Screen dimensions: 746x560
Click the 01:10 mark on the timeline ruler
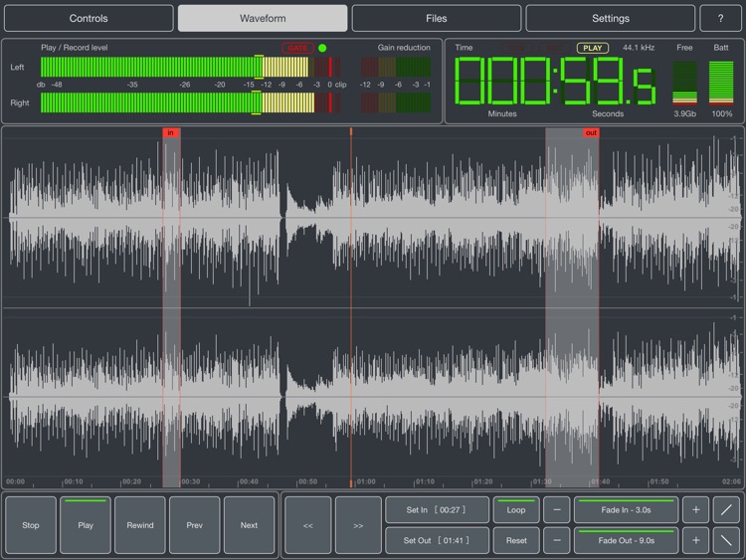click(425, 481)
